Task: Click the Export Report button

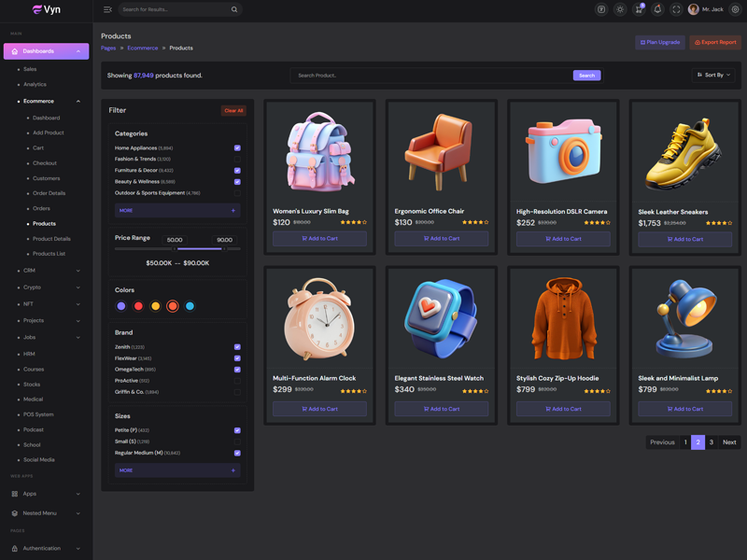Action: (714, 42)
